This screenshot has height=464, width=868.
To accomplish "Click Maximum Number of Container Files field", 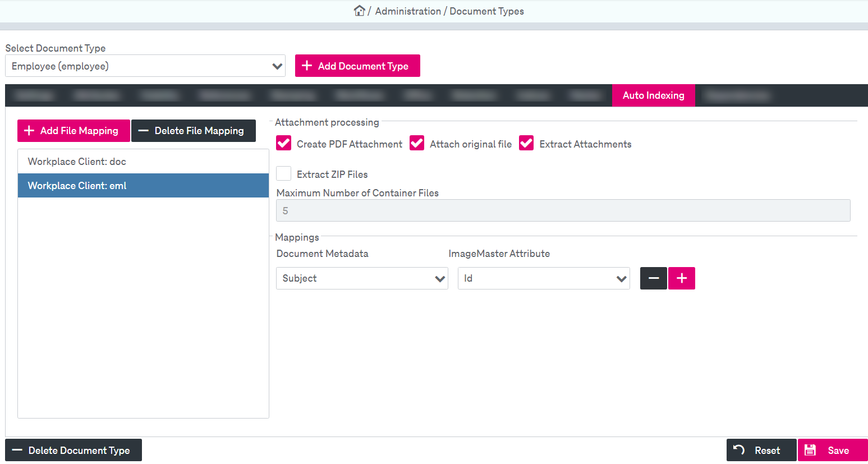I will 563,211.
